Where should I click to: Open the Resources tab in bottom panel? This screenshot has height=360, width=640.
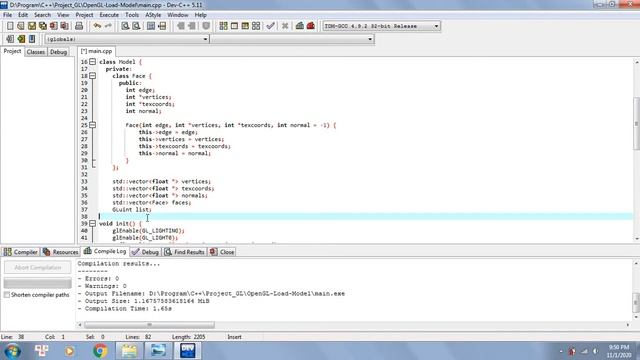(x=60, y=252)
